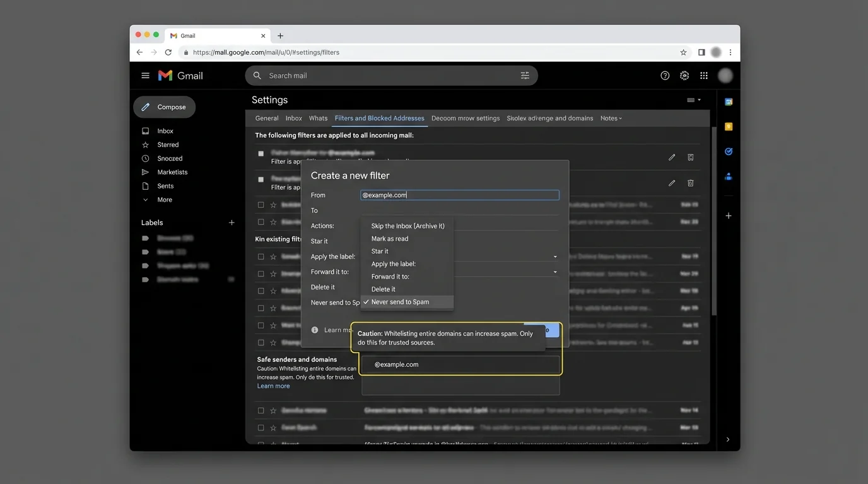Viewport: 868px width, 484px height.
Task: Open 'Learn more' link under Safe senders
Action: click(273, 386)
